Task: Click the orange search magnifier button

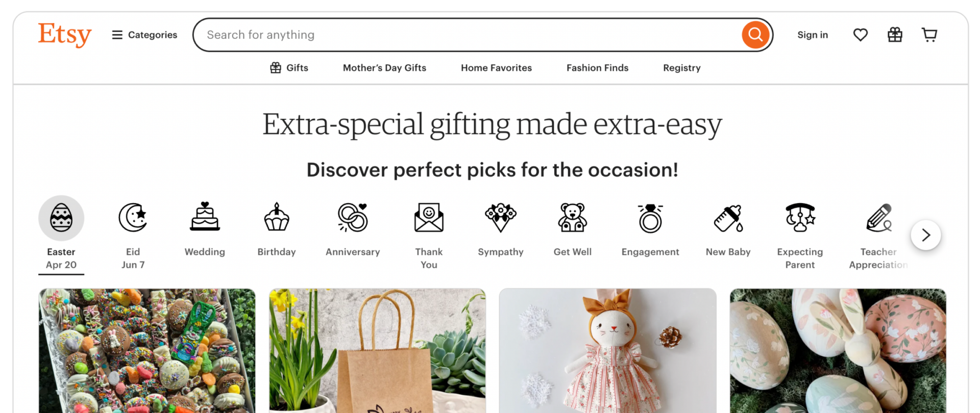Action: [x=755, y=35]
